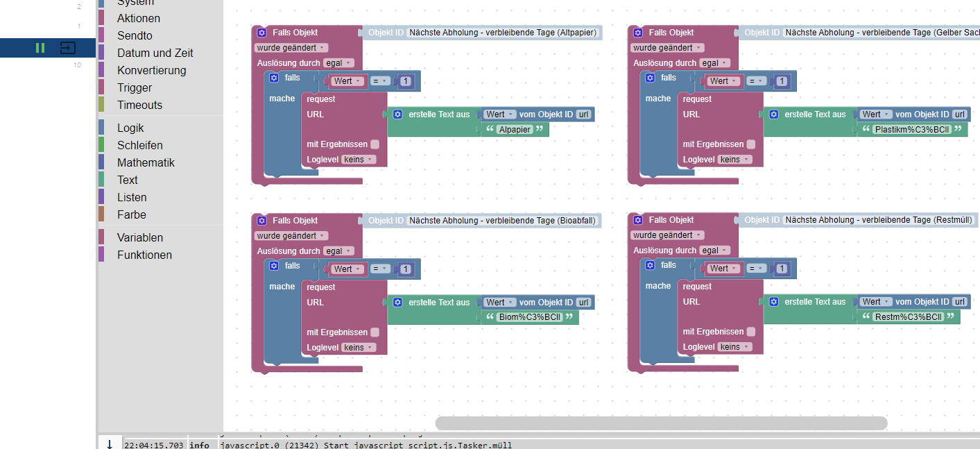This screenshot has height=449, width=980.
Task: Click gear icon of 'falls' block in Bioabfall trigger
Action: (x=274, y=266)
